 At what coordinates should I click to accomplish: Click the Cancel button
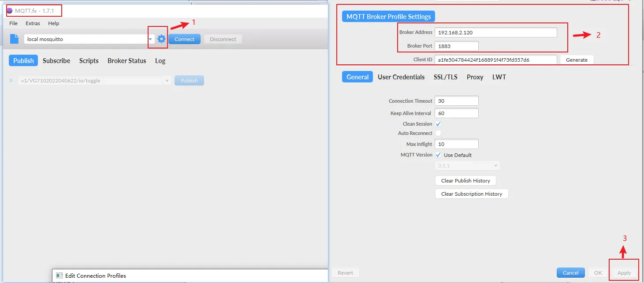tap(571, 273)
